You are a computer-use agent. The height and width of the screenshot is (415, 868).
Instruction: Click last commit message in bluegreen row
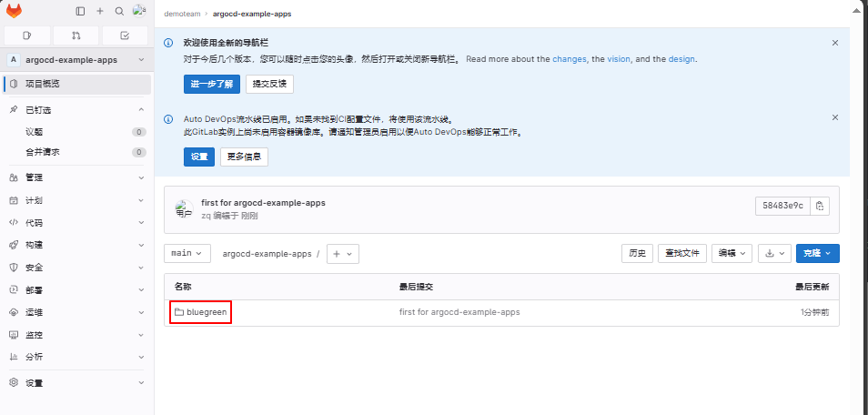pyautogui.click(x=459, y=312)
